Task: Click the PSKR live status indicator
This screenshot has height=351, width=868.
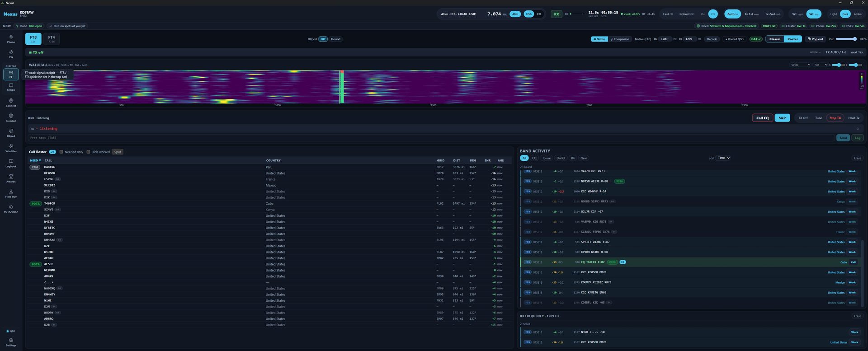Action: pyautogui.click(x=853, y=26)
